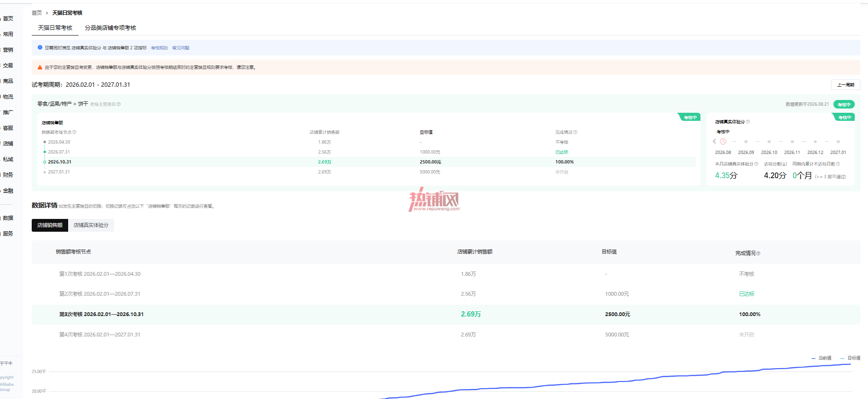
Task: Click the 第3次考核 2026.02.01—2026.10.31 row
Action: point(446,314)
